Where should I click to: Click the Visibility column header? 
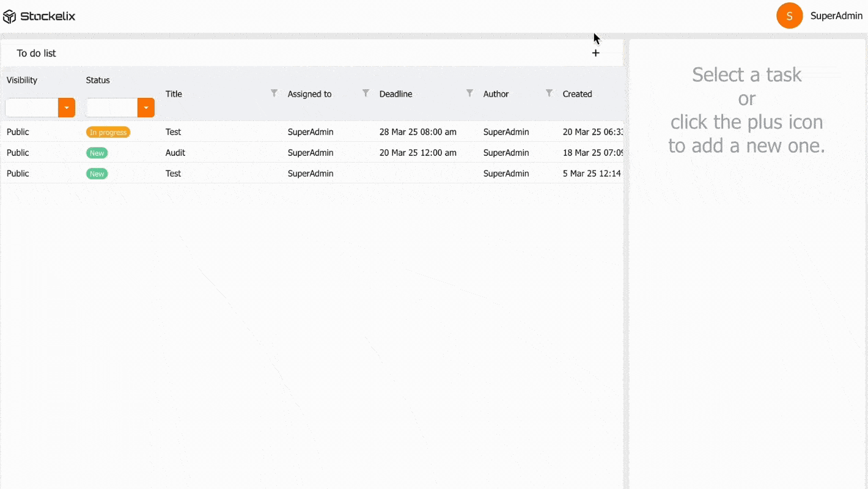tap(22, 80)
